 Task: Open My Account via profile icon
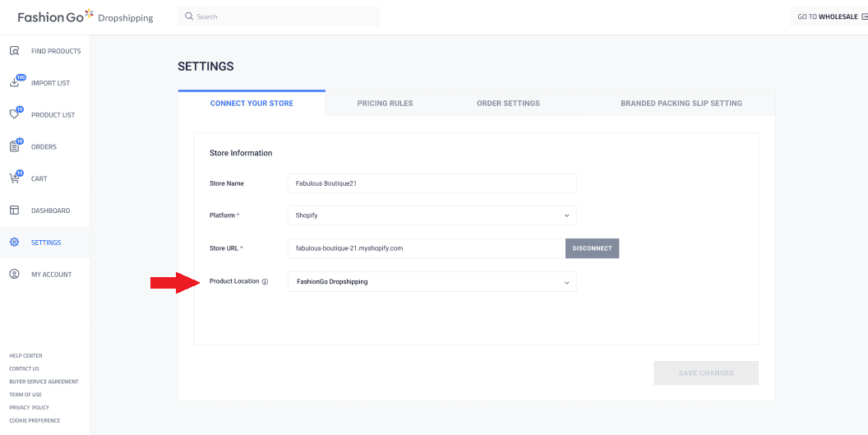tap(14, 275)
